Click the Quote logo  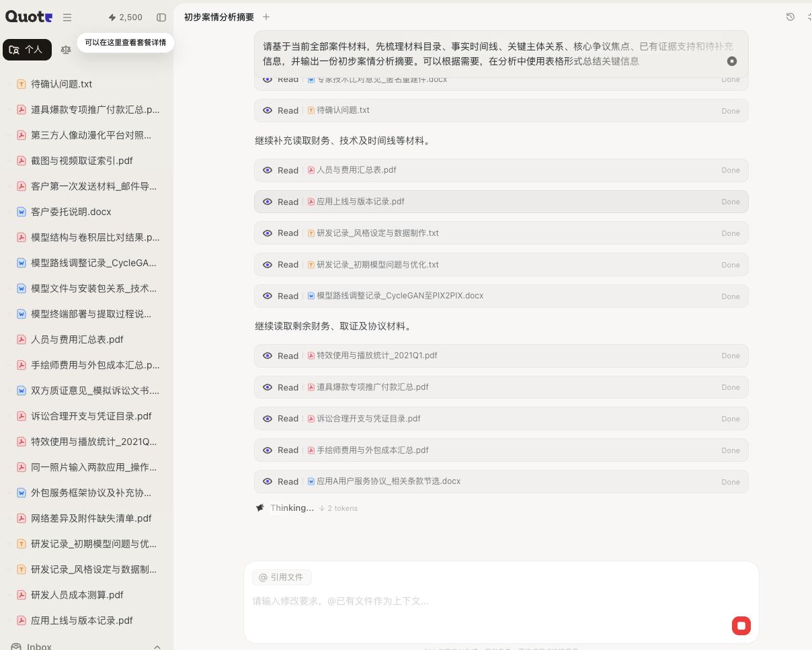[x=29, y=17]
